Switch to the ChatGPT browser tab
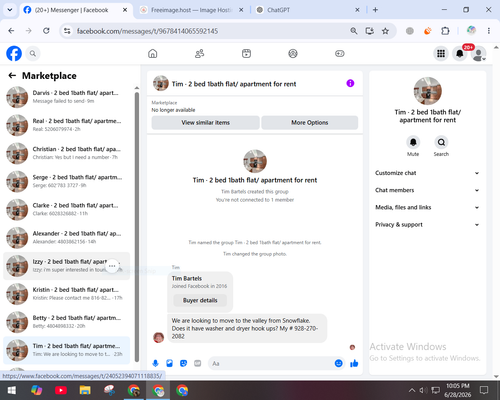The width and height of the screenshot is (500, 400). point(307,10)
